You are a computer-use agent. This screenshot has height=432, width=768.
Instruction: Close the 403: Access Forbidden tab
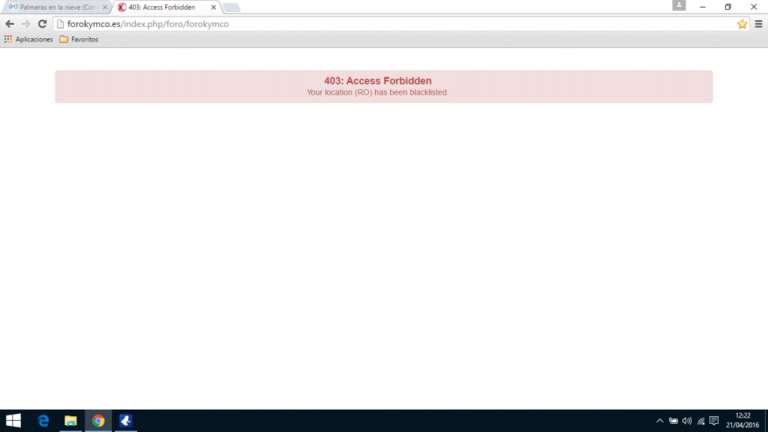pos(213,7)
